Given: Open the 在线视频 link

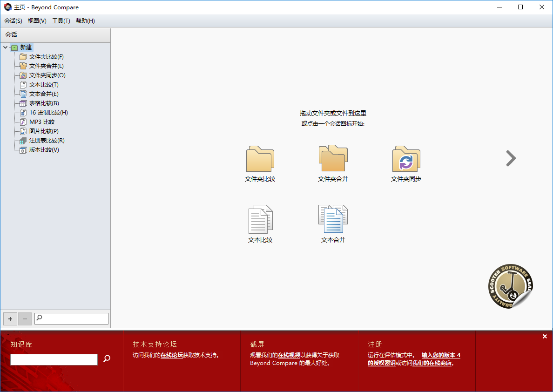Looking at the screenshot, I should [289, 355].
